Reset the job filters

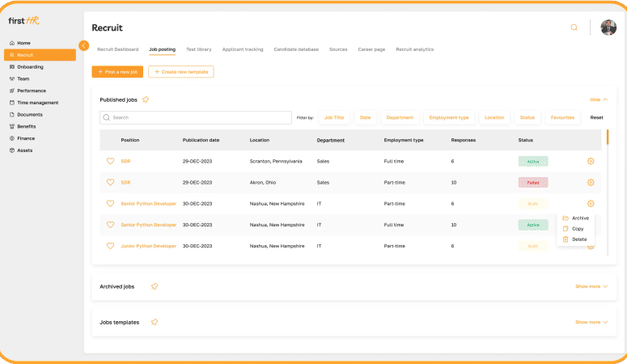(596, 117)
